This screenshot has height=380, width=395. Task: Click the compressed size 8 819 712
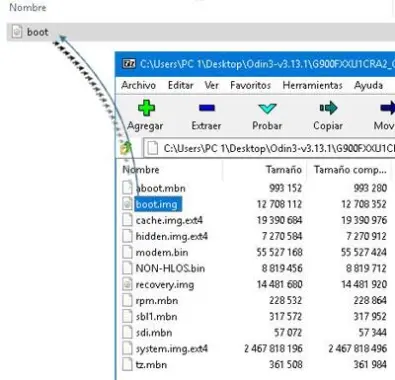(x=366, y=268)
